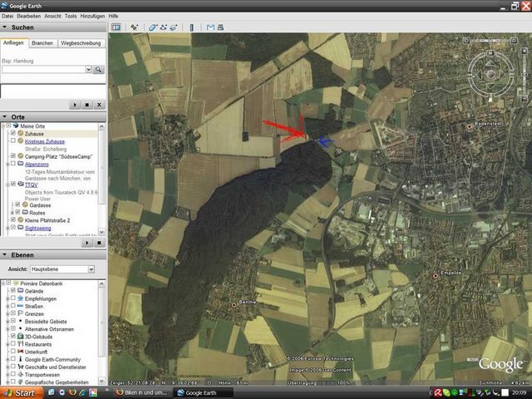Play tour in the Orte panel
The width and height of the screenshot is (532, 399).
point(86,243)
